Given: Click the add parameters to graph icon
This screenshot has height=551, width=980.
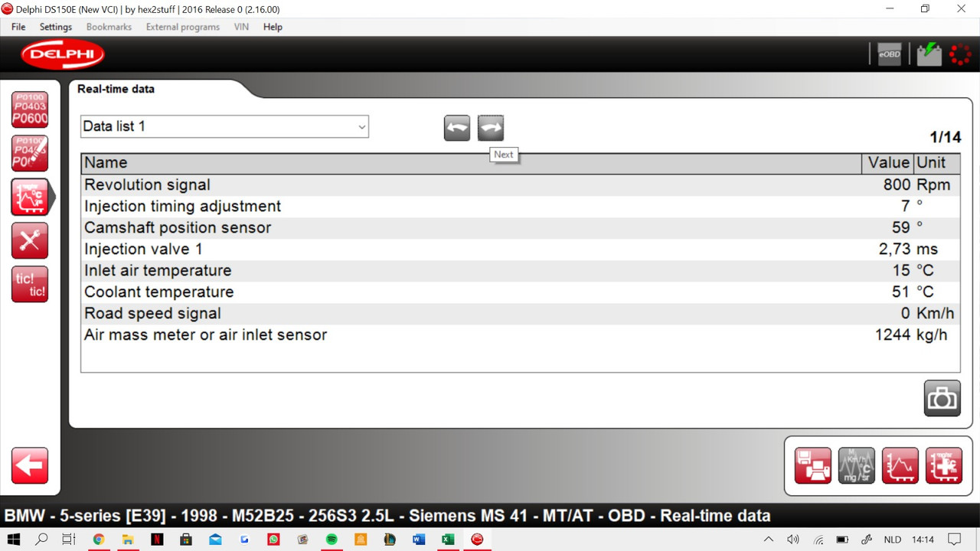Looking at the screenshot, I should (x=944, y=465).
